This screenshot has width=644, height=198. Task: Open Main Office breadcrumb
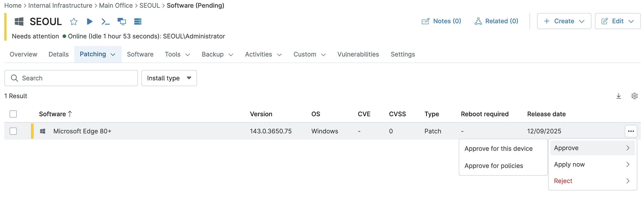click(x=116, y=5)
